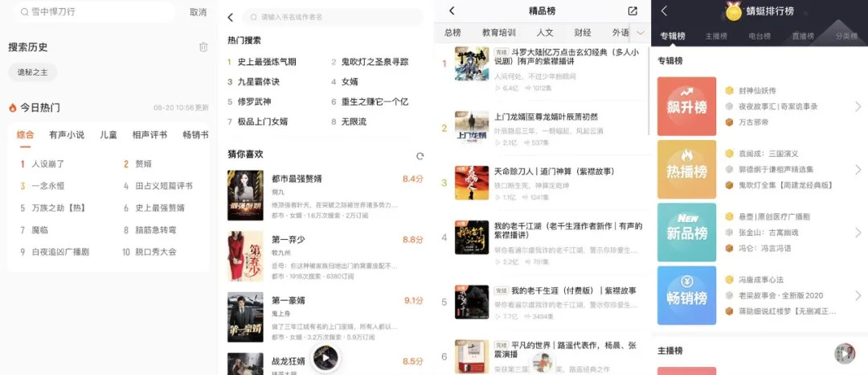Delete search history with trash icon
The image size is (868, 375).
pyautogui.click(x=203, y=47)
